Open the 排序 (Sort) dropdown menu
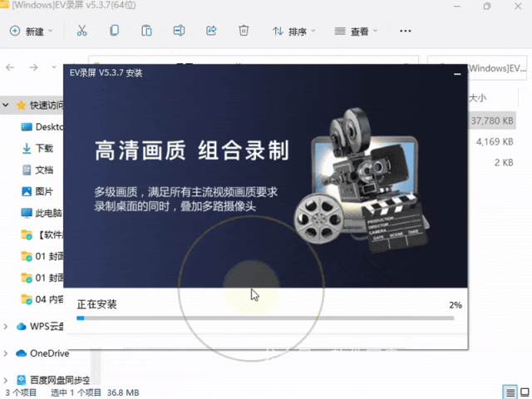This screenshot has width=532, height=399. pyautogui.click(x=293, y=32)
